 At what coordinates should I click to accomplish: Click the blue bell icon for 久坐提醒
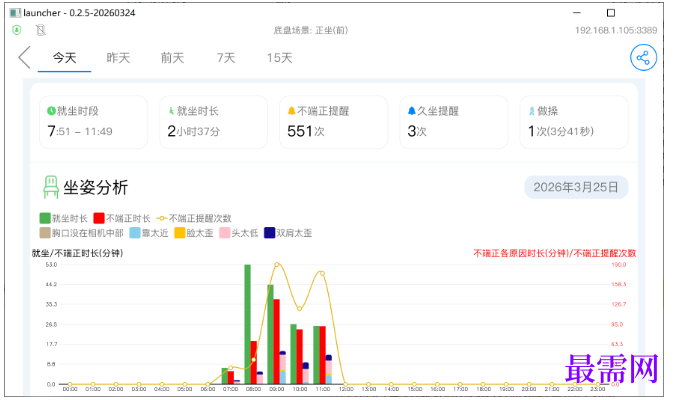411,111
